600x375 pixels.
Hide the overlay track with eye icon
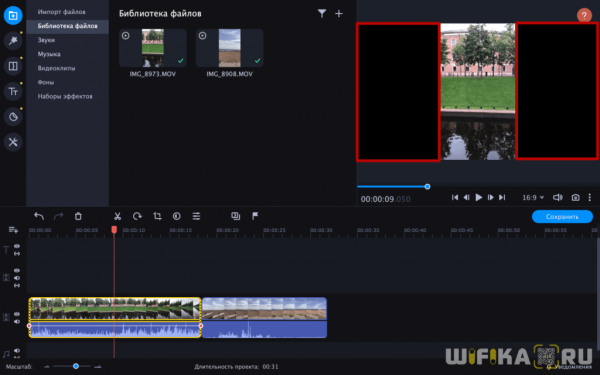tap(17, 270)
